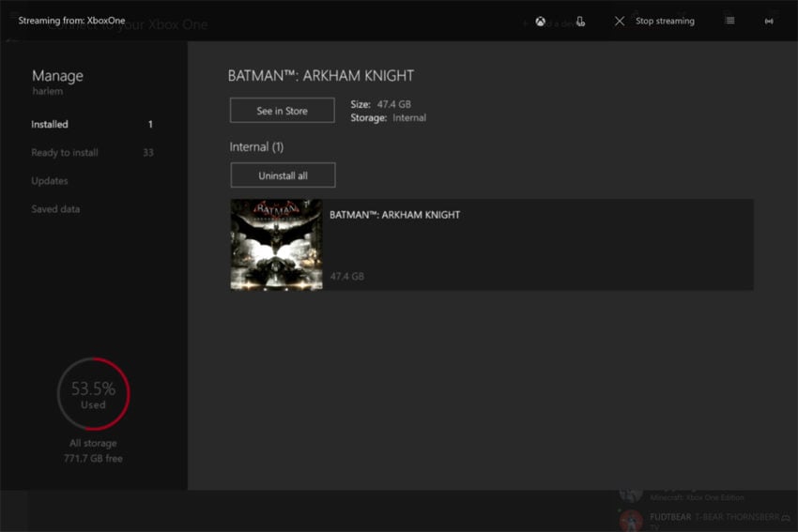798x532 pixels.
Task: Click the BATMAN: ARKHAM KNIGHT list row title
Action: click(x=394, y=215)
